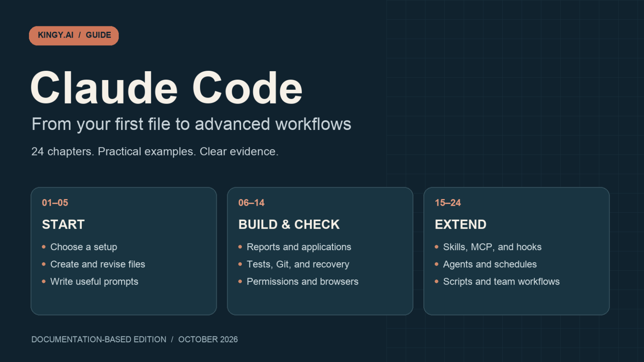
Task: Click the subtitle "From your first file to advanced workflows"
Action: (x=192, y=124)
